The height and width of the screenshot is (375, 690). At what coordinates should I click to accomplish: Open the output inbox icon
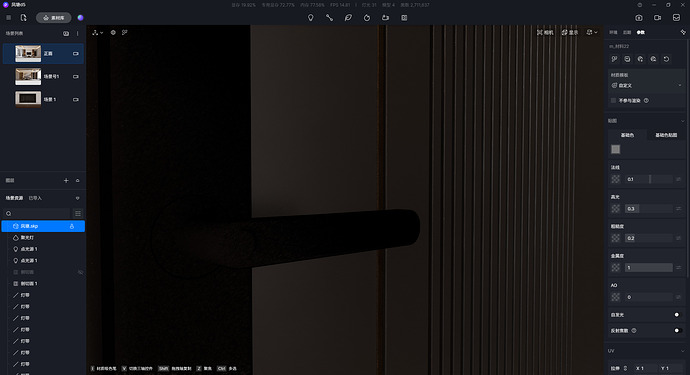[676, 18]
